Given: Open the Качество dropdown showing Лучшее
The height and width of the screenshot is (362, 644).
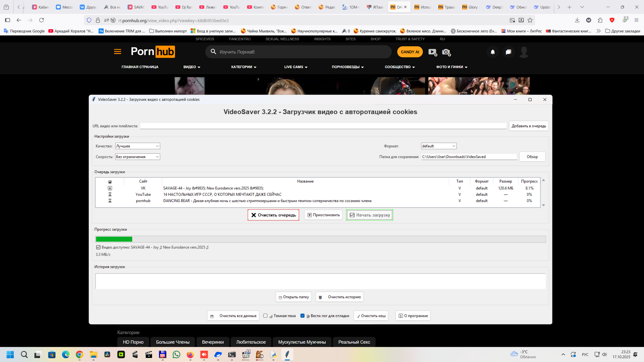Looking at the screenshot, I should pyautogui.click(x=137, y=146).
